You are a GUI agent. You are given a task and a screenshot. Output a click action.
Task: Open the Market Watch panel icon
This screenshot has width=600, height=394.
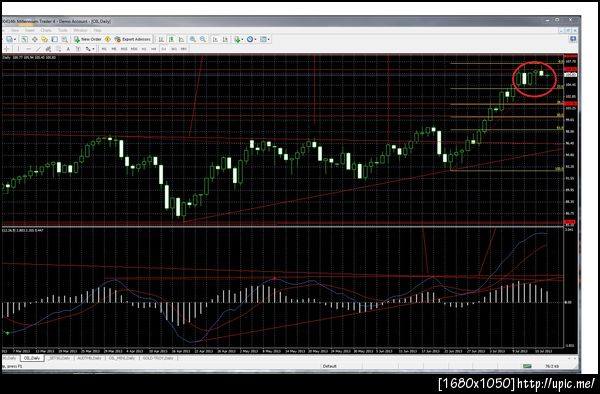tap(24, 39)
